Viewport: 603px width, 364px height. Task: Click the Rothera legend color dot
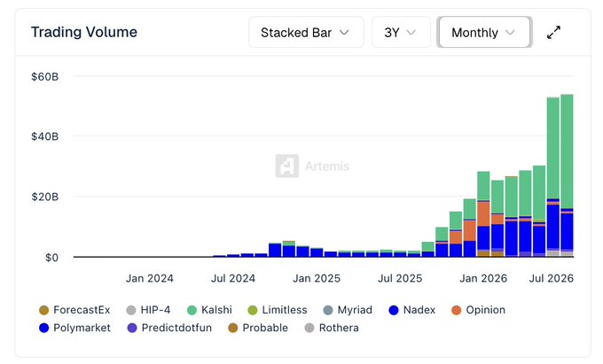coord(309,328)
